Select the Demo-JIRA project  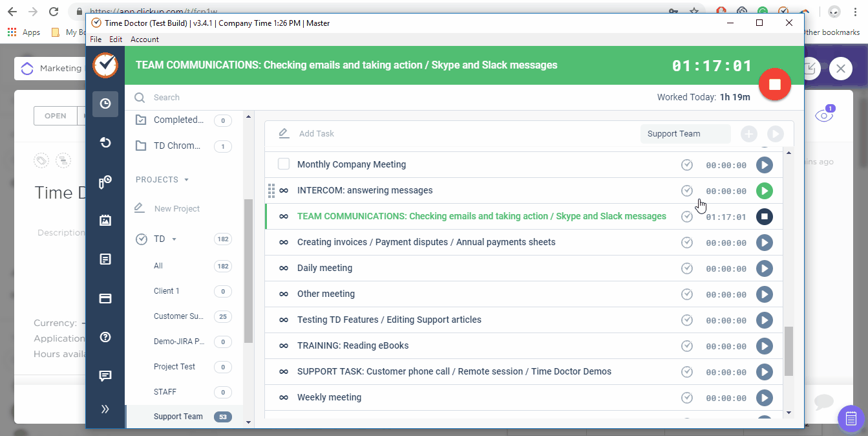184,342
